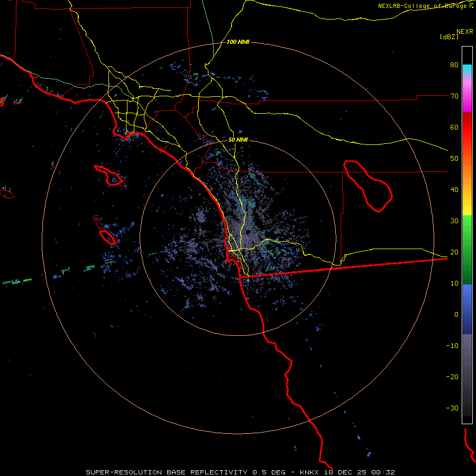Click the 70 dBZ scale value

pos(454,96)
